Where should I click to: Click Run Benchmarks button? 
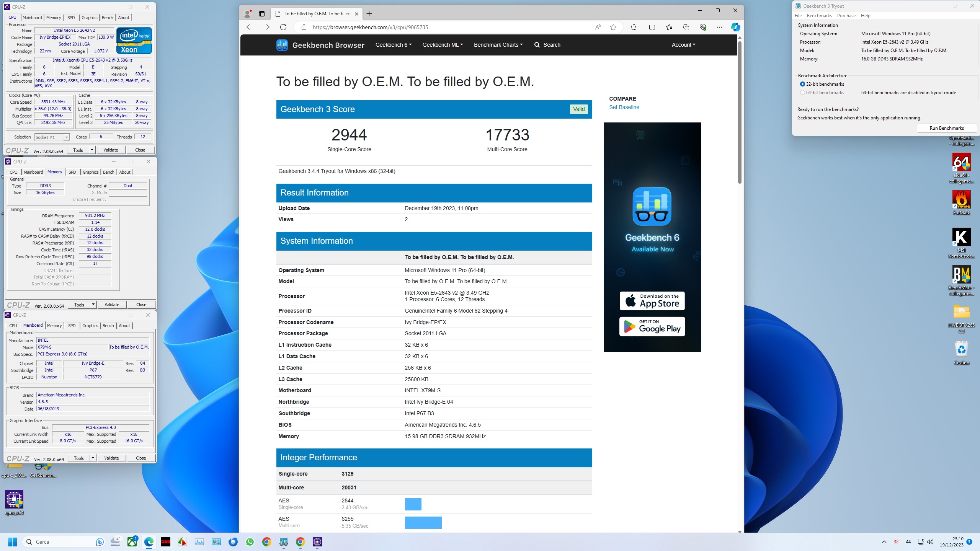point(947,128)
